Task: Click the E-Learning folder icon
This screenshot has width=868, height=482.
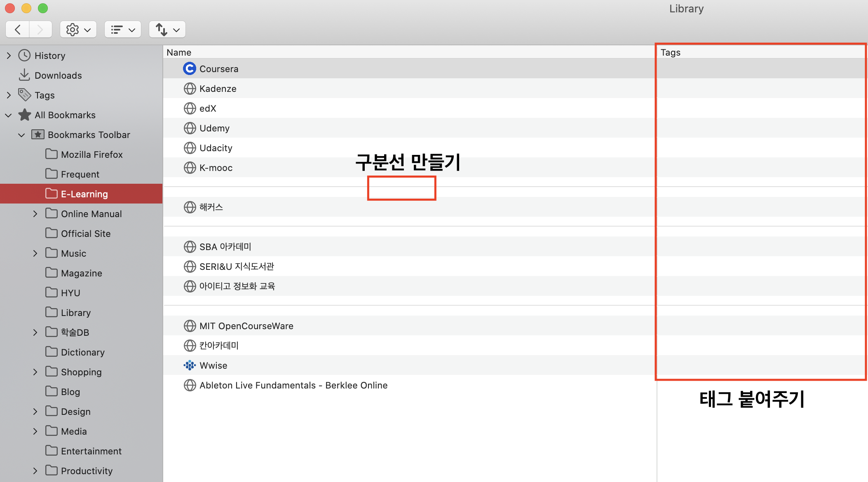Action: tap(51, 194)
